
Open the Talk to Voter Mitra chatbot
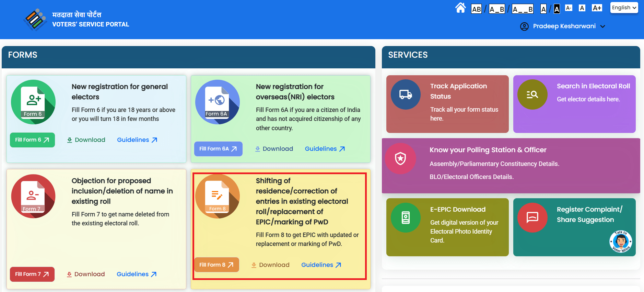pos(621,242)
